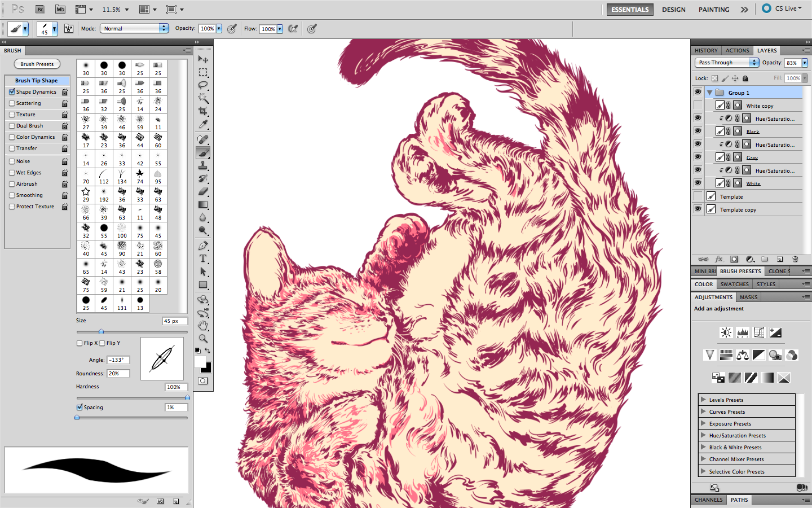This screenshot has height=508, width=812.
Task: Delete layer using trash icon
Action: point(795,259)
